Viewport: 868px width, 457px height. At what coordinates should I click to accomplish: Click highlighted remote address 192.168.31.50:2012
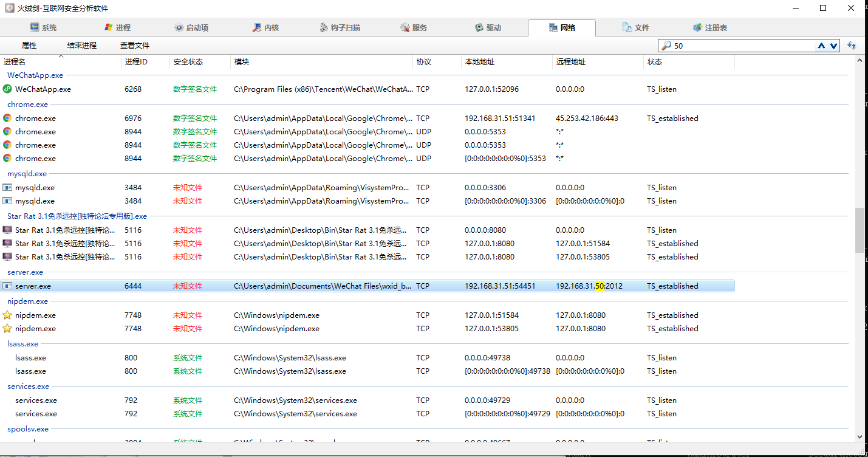pos(589,286)
